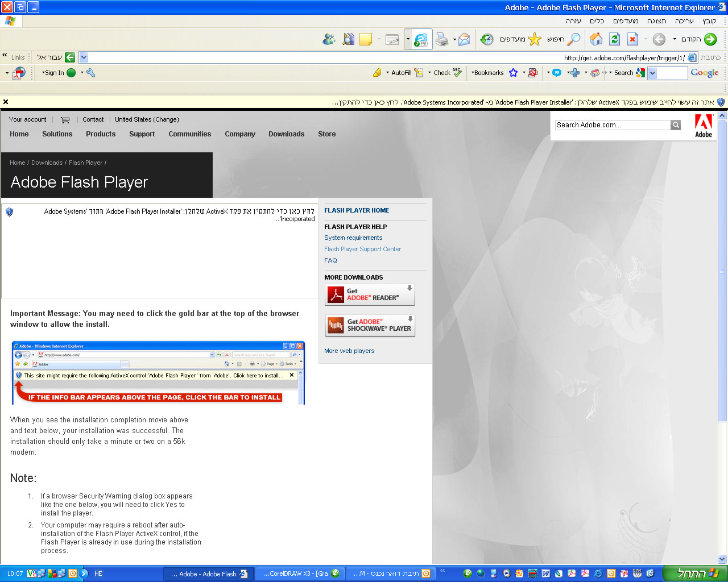Launch the Messenger people icon
Viewport: 728px width, 582px height.
tap(329, 39)
